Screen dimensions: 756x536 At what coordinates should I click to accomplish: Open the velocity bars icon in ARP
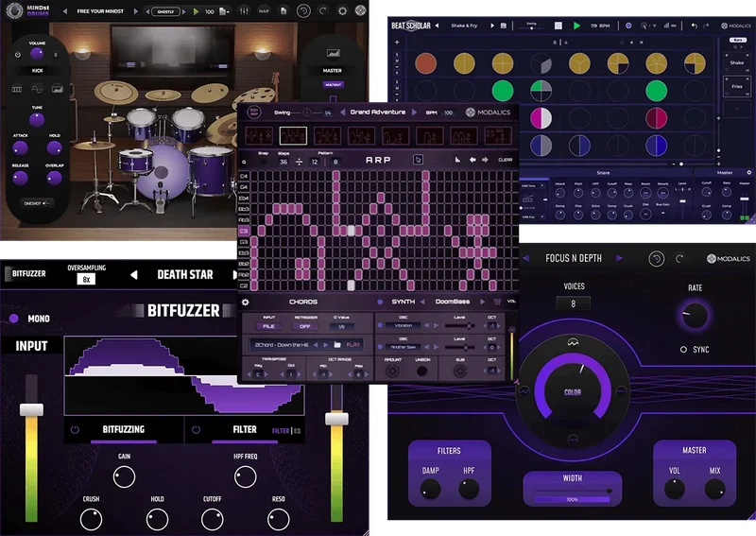click(x=457, y=160)
